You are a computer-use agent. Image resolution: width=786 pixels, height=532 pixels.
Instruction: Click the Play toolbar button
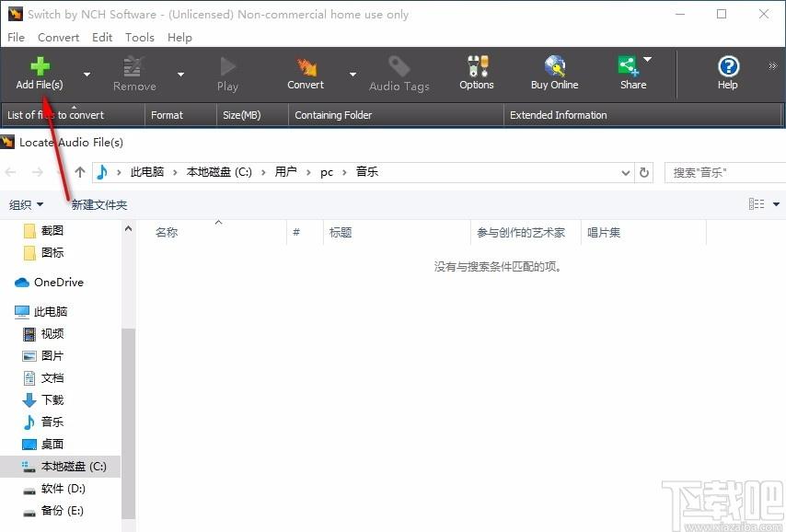pos(227,75)
